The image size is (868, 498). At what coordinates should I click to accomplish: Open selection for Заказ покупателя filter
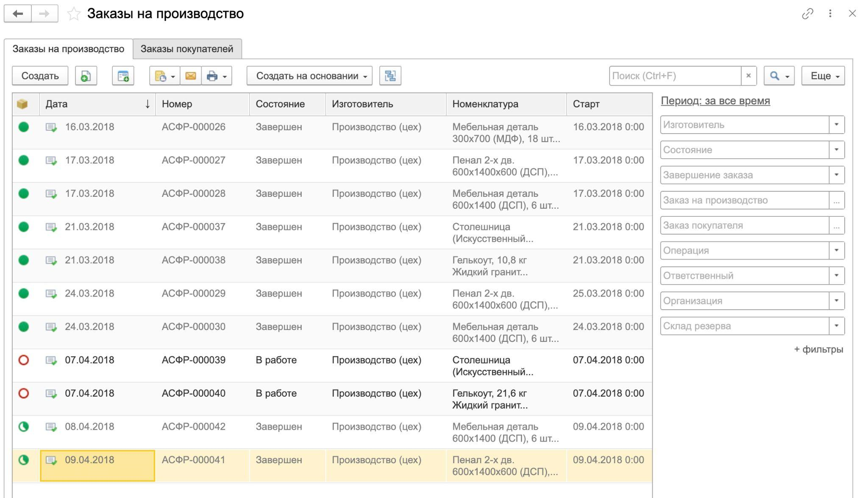click(837, 225)
